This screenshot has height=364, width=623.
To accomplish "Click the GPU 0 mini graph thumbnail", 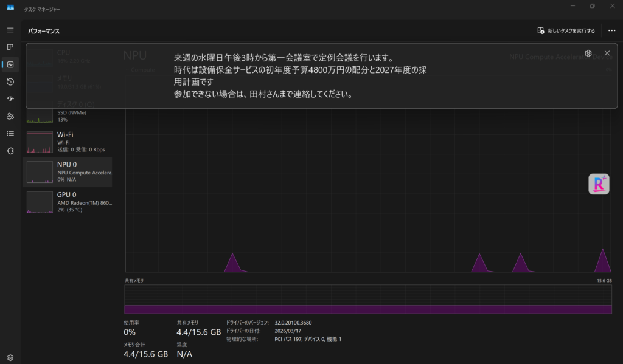I will 40,202.
